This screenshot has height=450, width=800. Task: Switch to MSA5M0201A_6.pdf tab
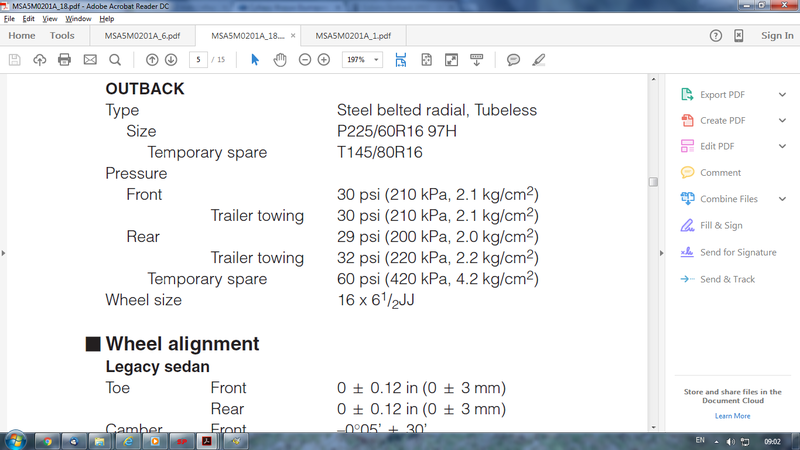pos(142,36)
